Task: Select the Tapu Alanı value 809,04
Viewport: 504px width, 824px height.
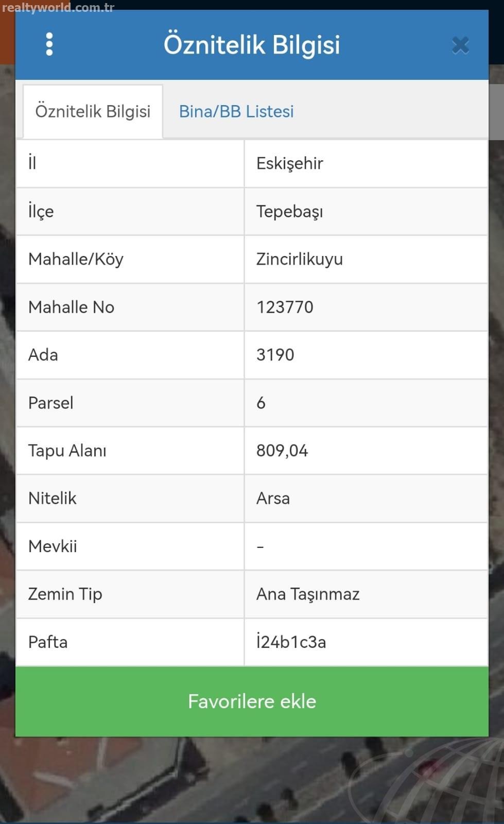Action: coord(282,451)
